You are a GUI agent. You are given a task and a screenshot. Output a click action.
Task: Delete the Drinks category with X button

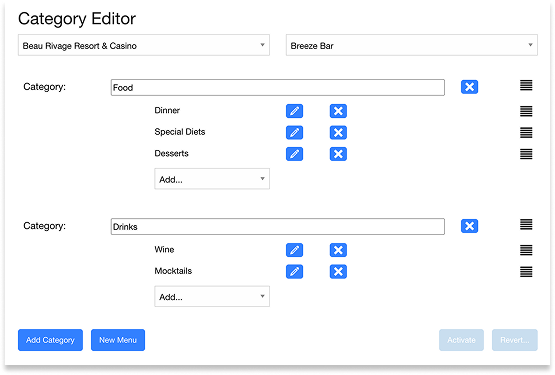469,226
